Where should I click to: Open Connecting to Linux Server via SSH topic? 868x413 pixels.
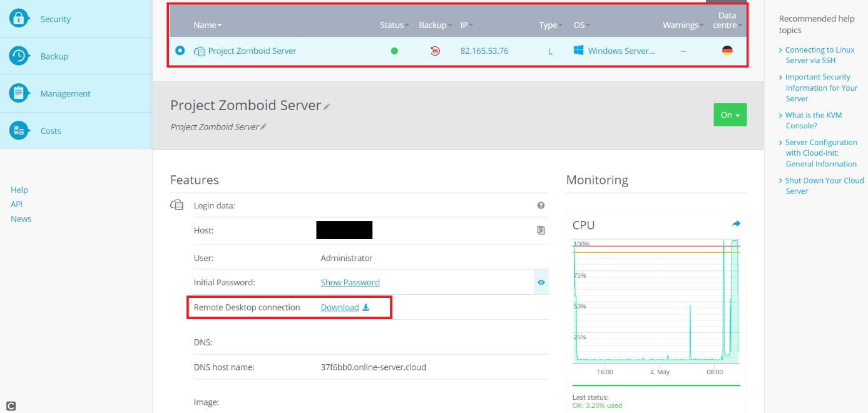(820, 55)
